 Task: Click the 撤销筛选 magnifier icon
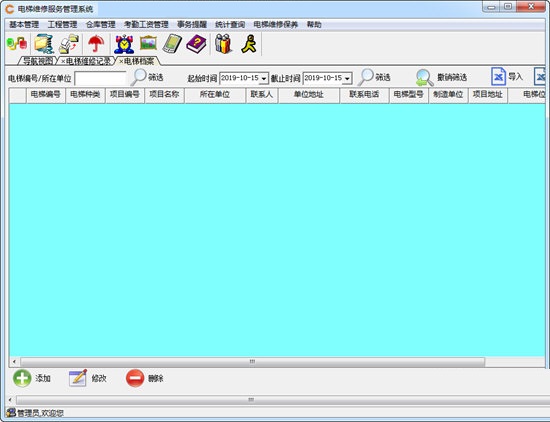(x=425, y=77)
